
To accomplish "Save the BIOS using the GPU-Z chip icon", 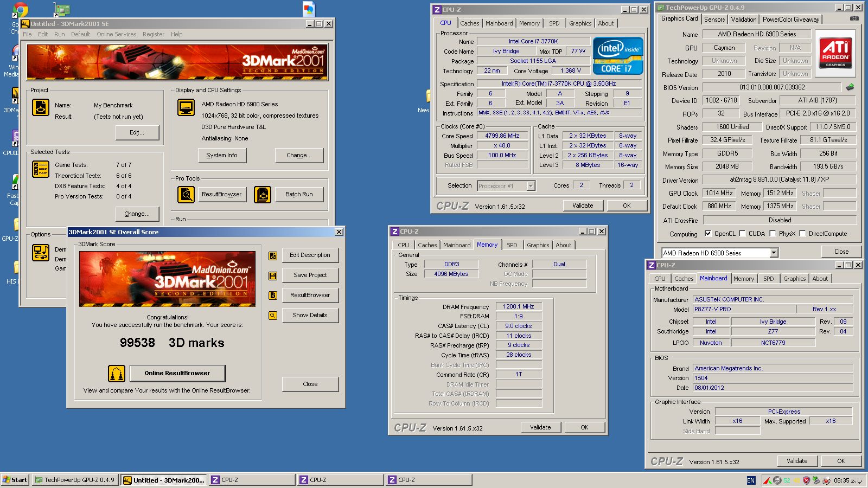I will tap(850, 87).
